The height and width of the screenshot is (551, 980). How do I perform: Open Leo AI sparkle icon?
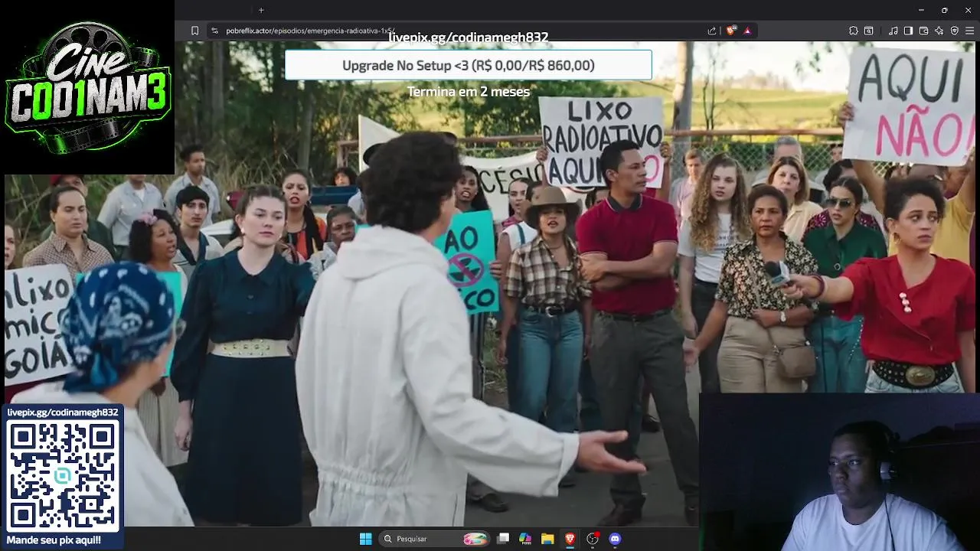coord(939,31)
